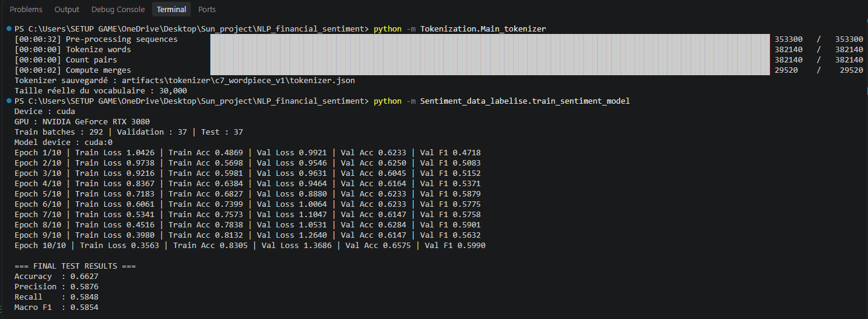868x319 pixels.
Task: Click the '353300 / 353300' counter
Action: (819, 39)
